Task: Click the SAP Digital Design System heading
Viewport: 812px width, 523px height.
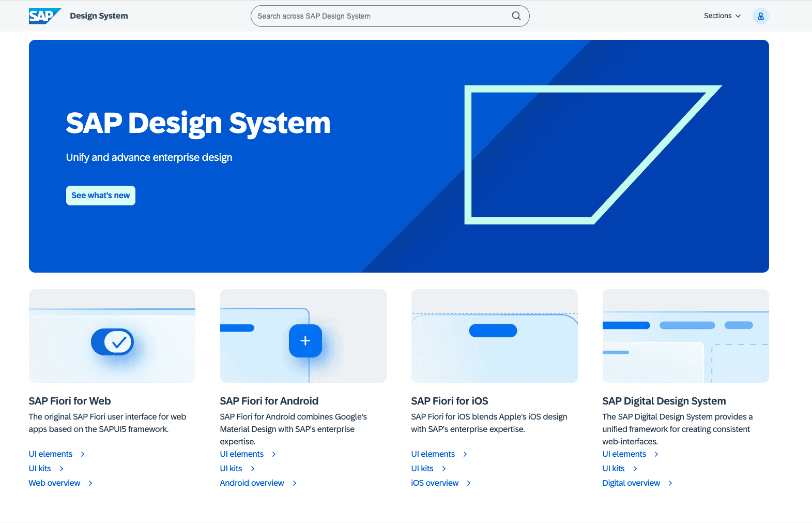Action: point(664,401)
